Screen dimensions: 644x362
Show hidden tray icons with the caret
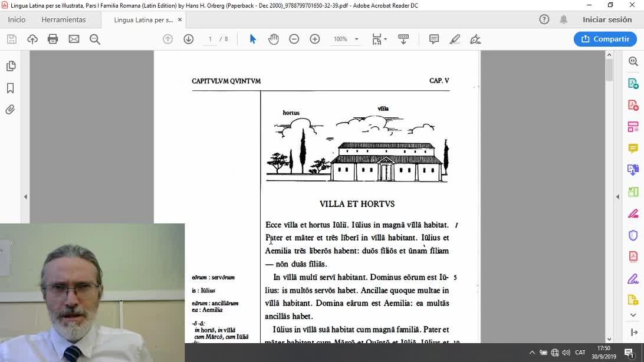click(532, 353)
